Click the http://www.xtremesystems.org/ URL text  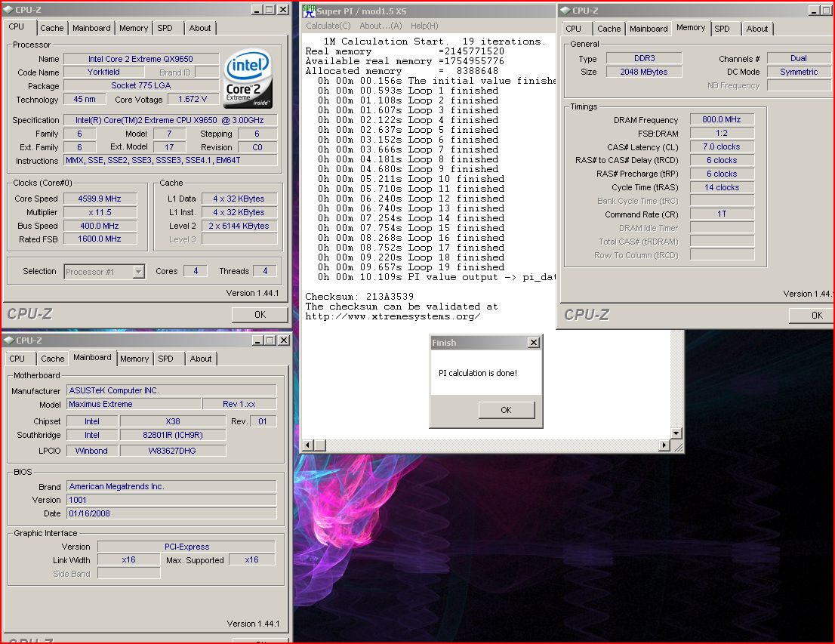[x=393, y=316]
